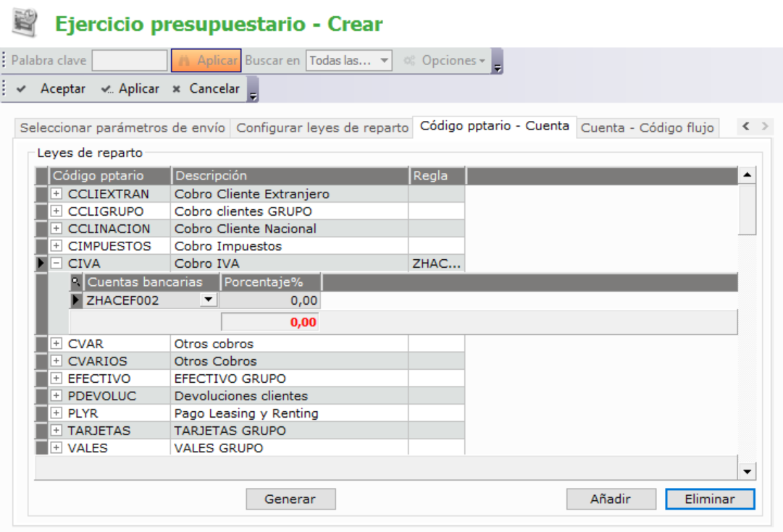Open the Opciones gear menu
783x532 pixels.
tap(445, 62)
